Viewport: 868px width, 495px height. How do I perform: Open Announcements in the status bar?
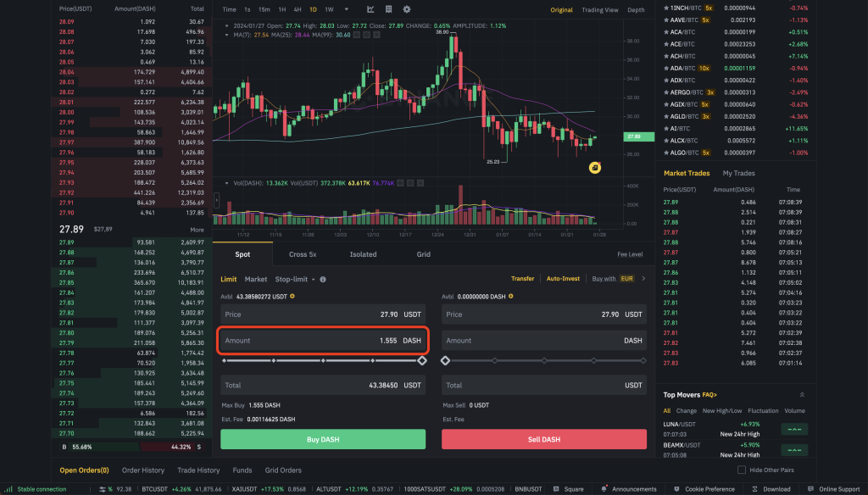pyautogui.click(x=628, y=489)
